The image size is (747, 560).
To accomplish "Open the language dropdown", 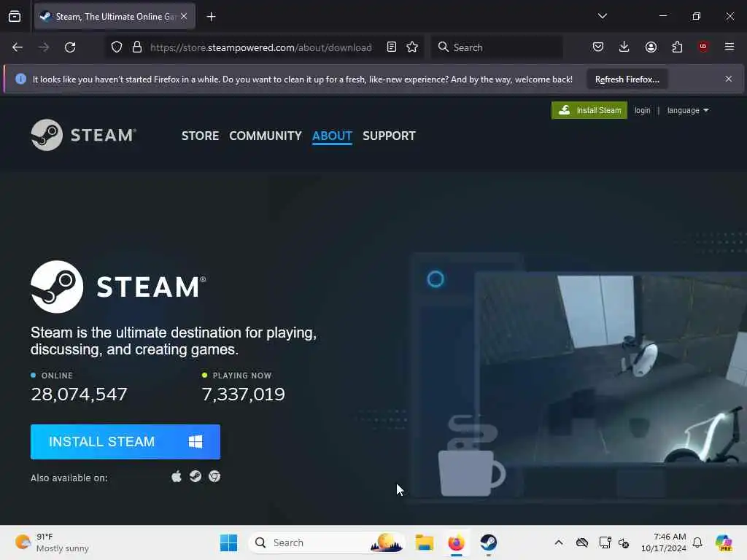I will pyautogui.click(x=688, y=111).
